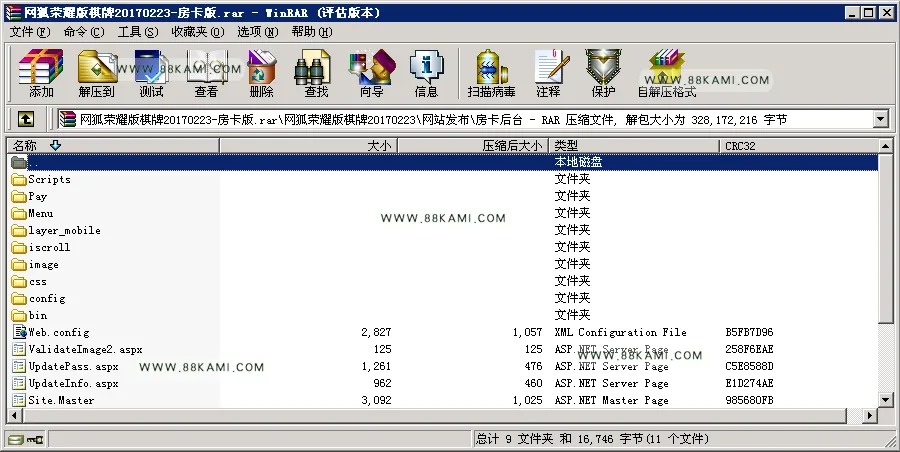Open the Options (选项) menu

point(258,32)
